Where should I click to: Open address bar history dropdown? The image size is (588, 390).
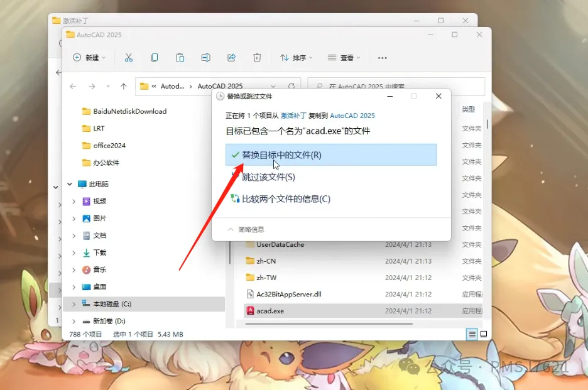click(x=273, y=86)
